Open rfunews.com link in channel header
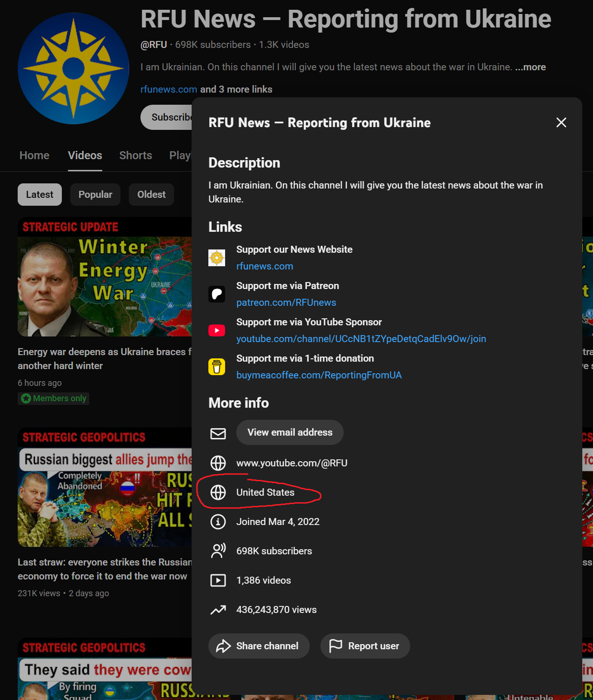593x700 pixels. 169,89
